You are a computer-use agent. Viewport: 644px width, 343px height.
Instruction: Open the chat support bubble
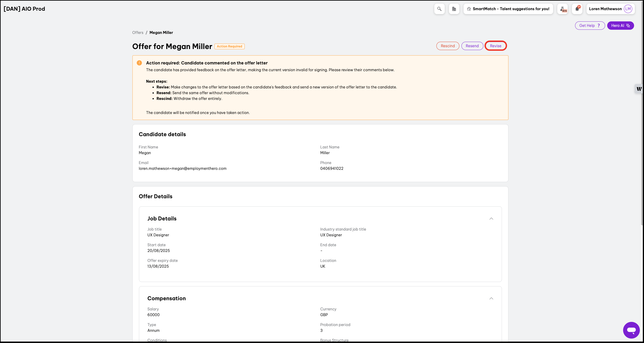click(631, 330)
